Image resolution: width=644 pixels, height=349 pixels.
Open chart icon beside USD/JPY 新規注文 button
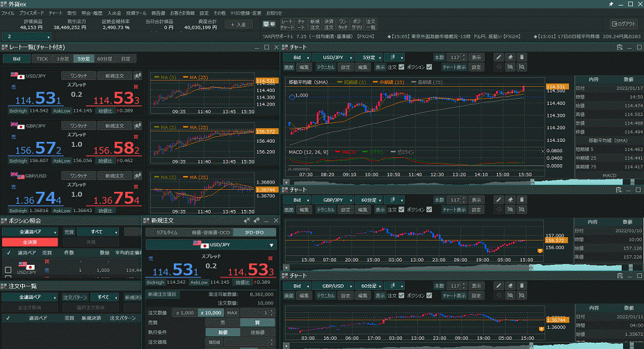[137, 76]
